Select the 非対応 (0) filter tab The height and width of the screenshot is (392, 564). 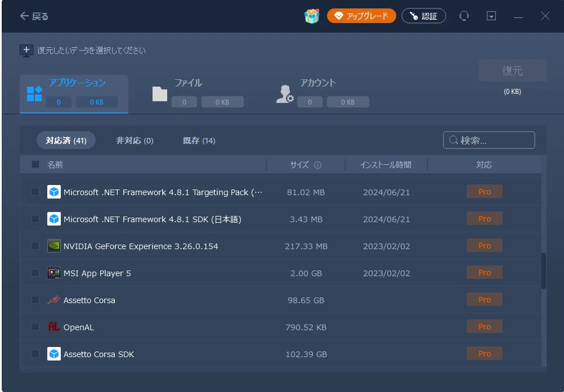click(x=135, y=141)
